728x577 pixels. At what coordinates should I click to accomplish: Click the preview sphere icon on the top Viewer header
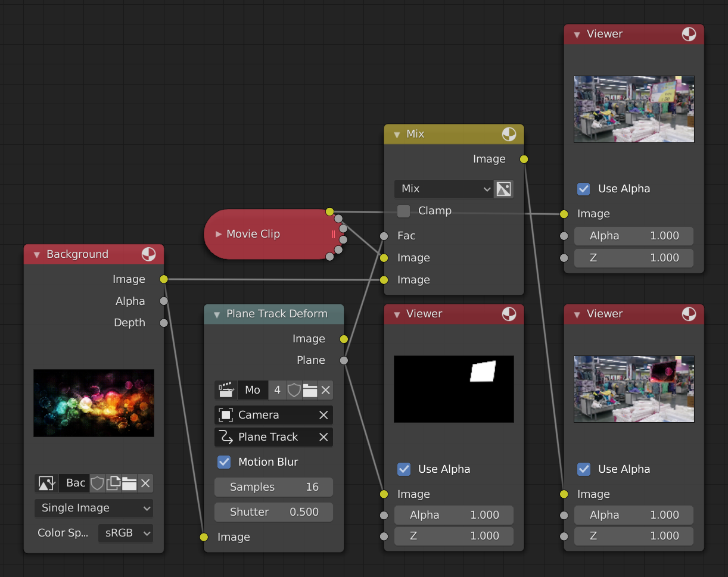[689, 34]
